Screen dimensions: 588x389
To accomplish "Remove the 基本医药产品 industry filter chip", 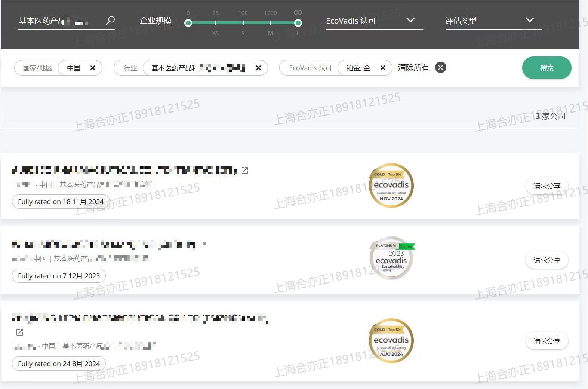I will pyautogui.click(x=258, y=68).
